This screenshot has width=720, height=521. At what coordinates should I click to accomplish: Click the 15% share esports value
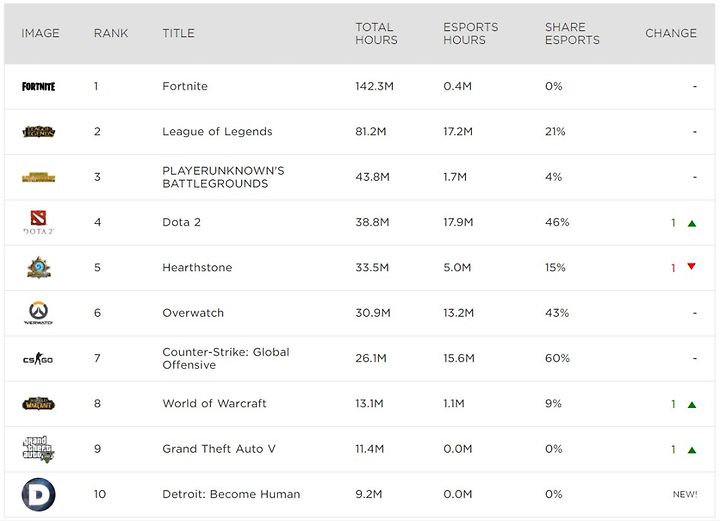pos(555,268)
